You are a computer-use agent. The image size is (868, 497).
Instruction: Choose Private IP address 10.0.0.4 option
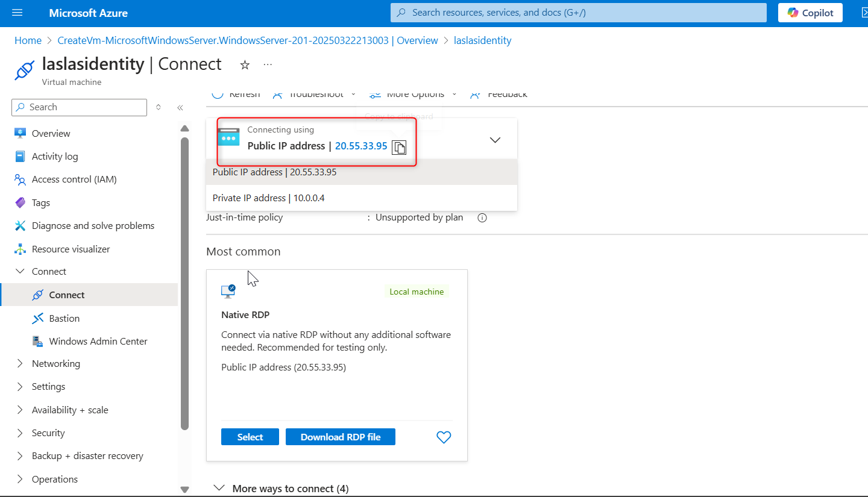click(362, 198)
